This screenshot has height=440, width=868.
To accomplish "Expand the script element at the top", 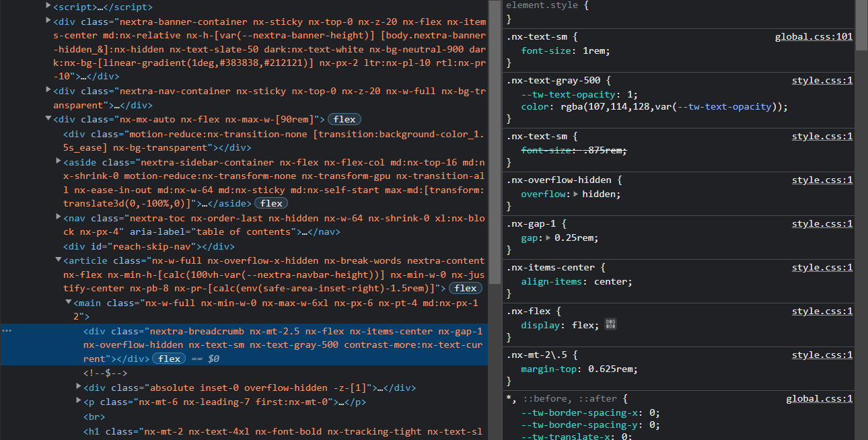I will pos(46,5).
